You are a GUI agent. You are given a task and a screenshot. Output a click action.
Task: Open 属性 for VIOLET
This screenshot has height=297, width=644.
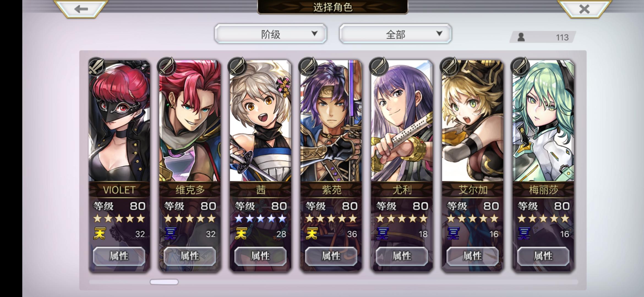(x=119, y=256)
